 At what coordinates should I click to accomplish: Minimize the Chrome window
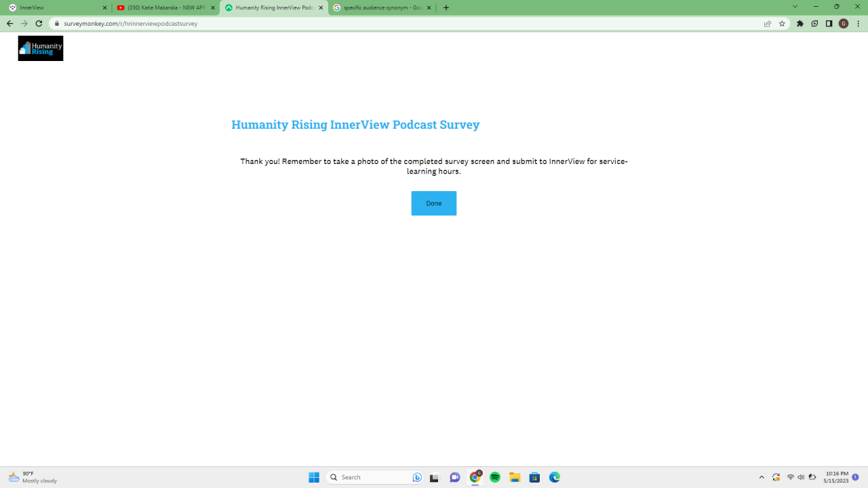tap(816, 7)
